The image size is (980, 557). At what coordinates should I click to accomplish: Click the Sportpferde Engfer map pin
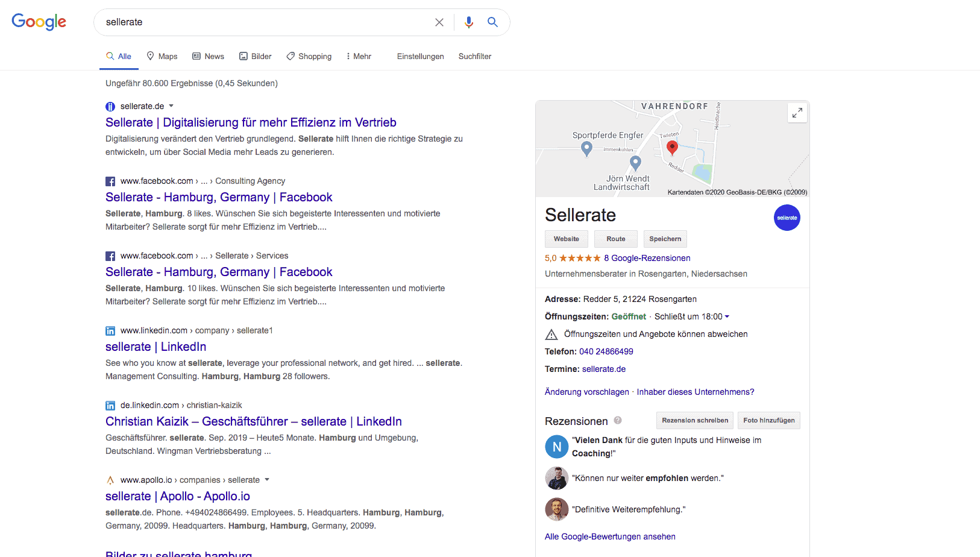click(586, 148)
